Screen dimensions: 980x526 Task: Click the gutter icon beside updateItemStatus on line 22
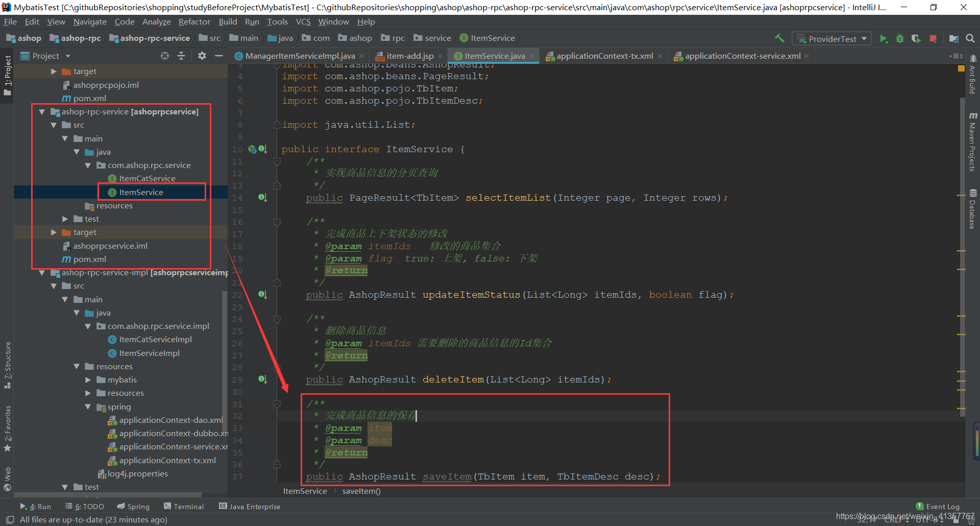click(262, 295)
